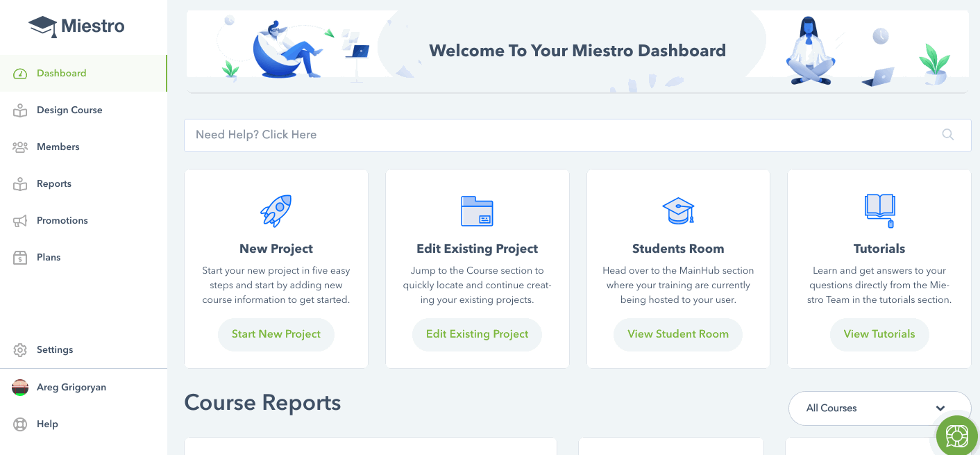Click the New Project card title

pyautogui.click(x=276, y=249)
